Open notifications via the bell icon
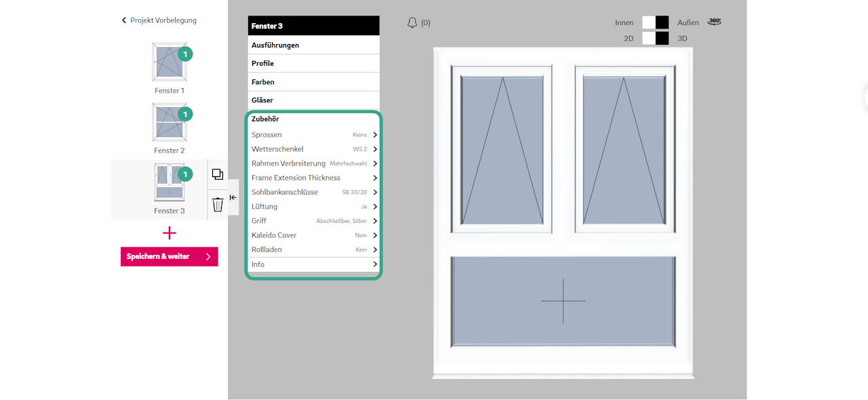The image size is (868, 400). click(412, 23)
